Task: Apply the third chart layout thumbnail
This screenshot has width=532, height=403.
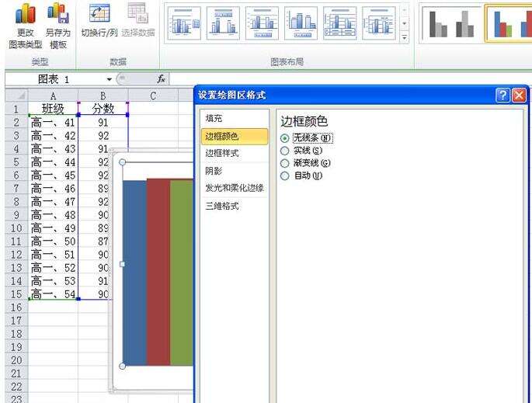Action: pos(262,23)
